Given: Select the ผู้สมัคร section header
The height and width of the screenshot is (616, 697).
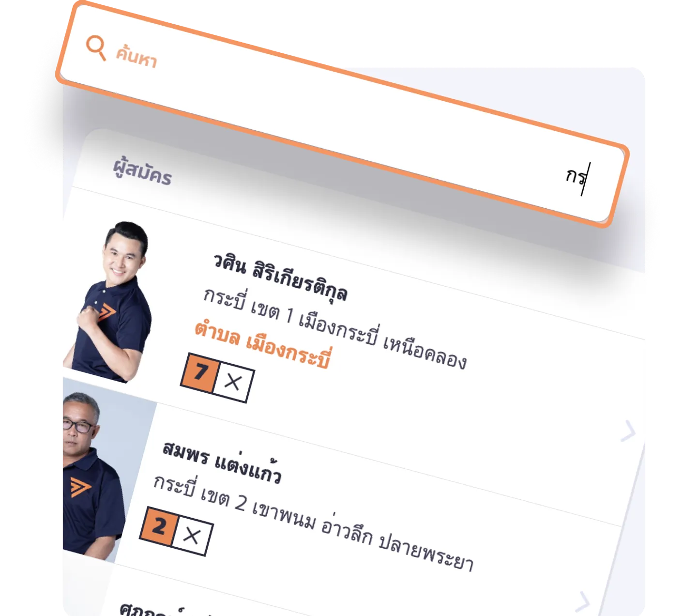Looking at the screenshot, I should tap(143, 171).
